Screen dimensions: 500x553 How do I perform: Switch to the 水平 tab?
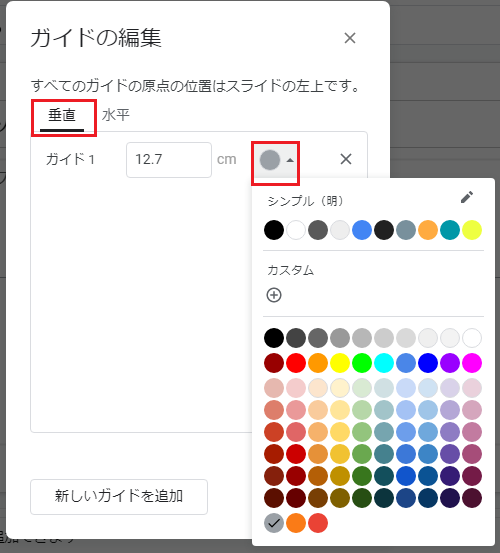[x=116, y=115]
